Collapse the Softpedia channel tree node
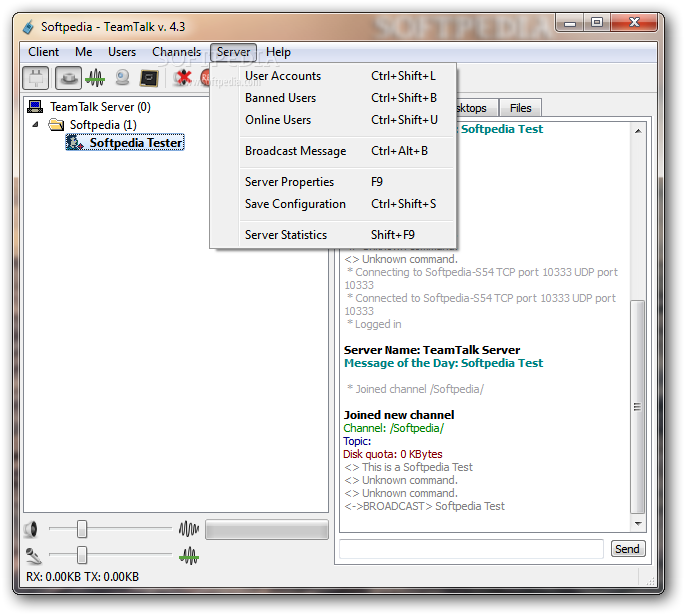685x615 pixels. click(36, 125)
